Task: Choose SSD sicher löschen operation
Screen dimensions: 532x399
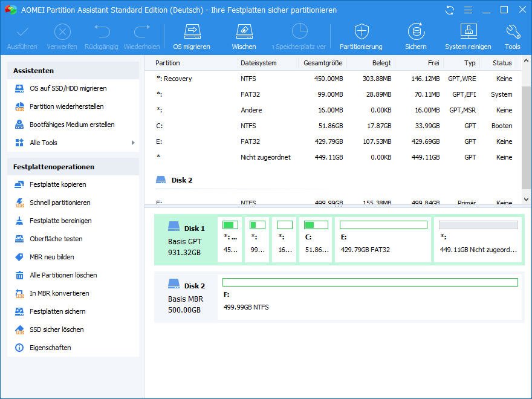Action: pos(56,329)
